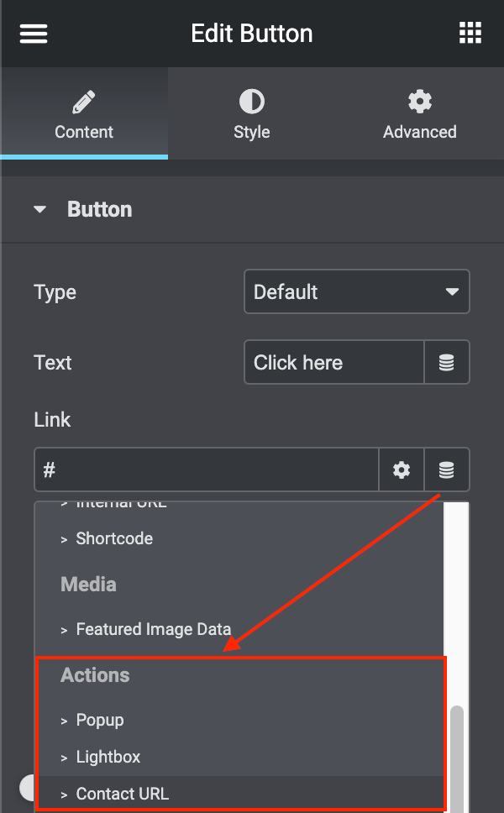
Task: Focus the Link URL input field
Action: point(206,469)
